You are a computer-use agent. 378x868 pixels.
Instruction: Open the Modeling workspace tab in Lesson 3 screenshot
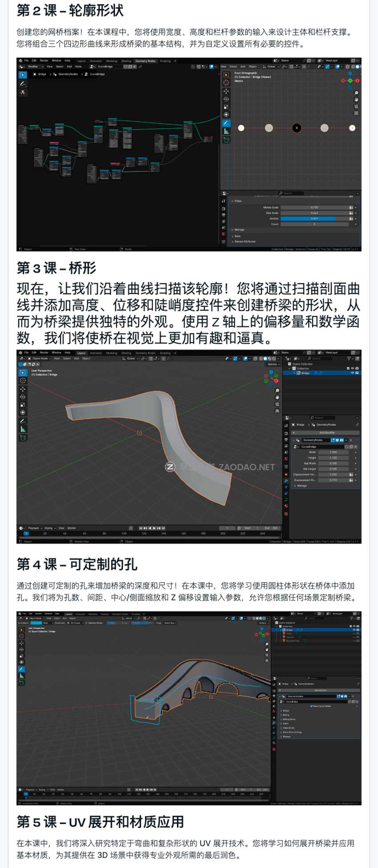112,353
